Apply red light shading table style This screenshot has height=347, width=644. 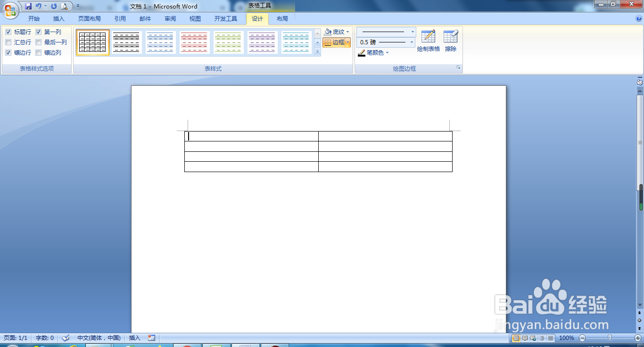[x=195, y=42]
